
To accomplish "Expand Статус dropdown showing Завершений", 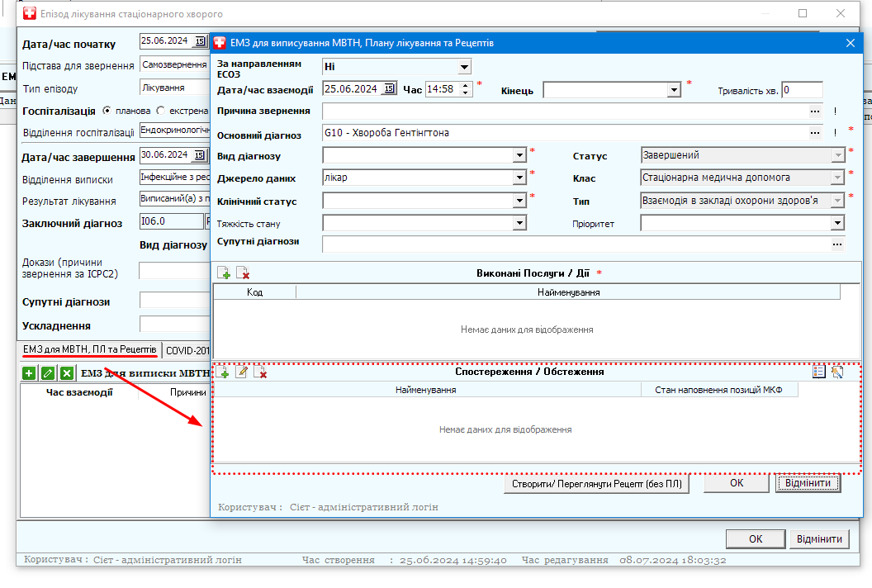I will click(837, 155).
